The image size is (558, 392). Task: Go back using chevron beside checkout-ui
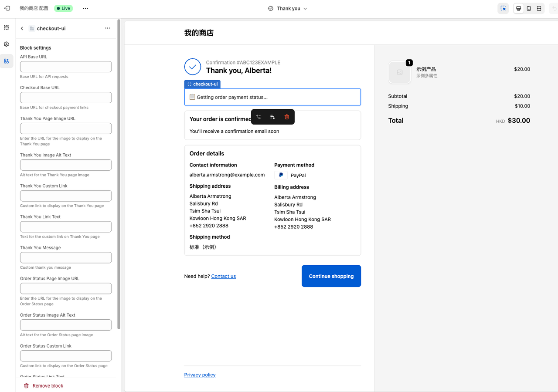(21, 28)
